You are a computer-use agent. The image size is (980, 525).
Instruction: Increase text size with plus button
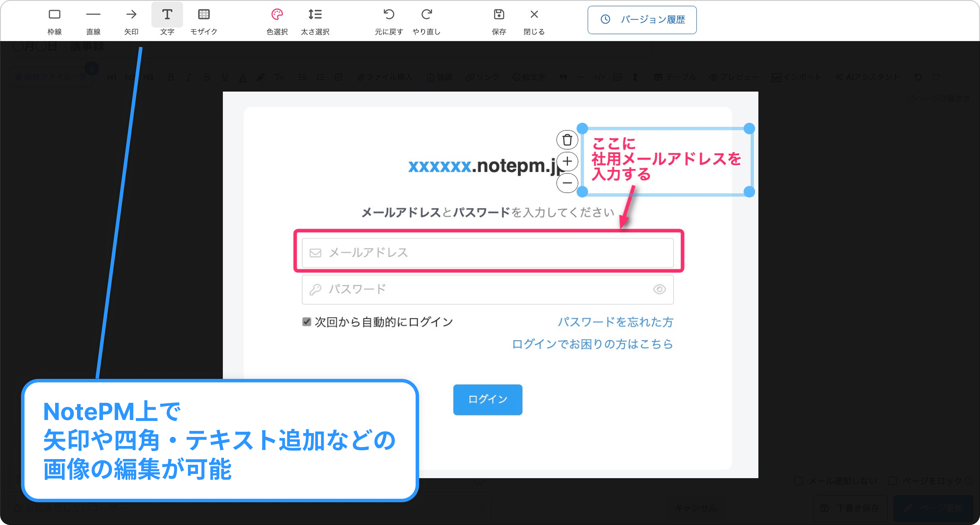[x=567, y=161]
